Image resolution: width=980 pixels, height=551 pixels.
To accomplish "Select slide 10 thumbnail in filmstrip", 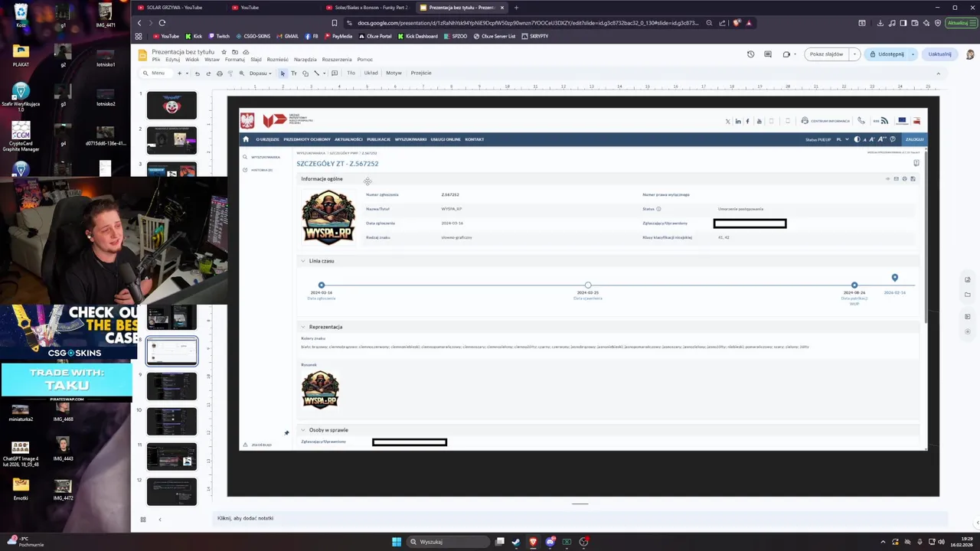I will point(171,422).
